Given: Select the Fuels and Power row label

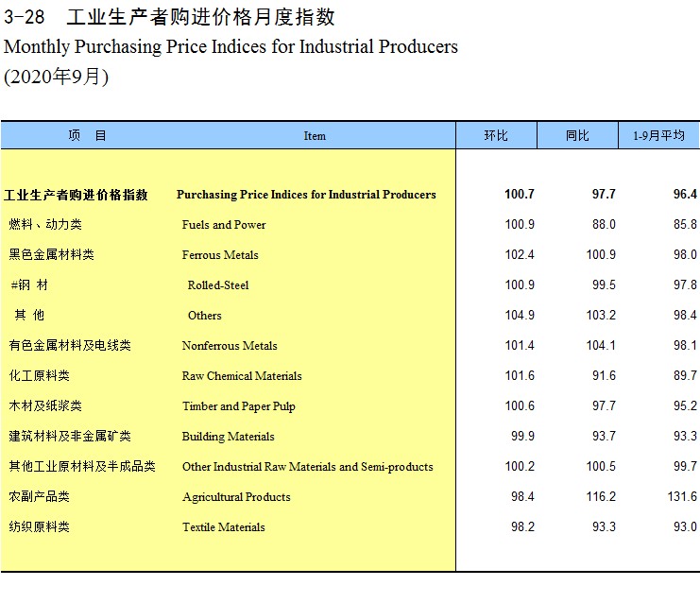Looking at the screenshot, I should pos(224,225).
